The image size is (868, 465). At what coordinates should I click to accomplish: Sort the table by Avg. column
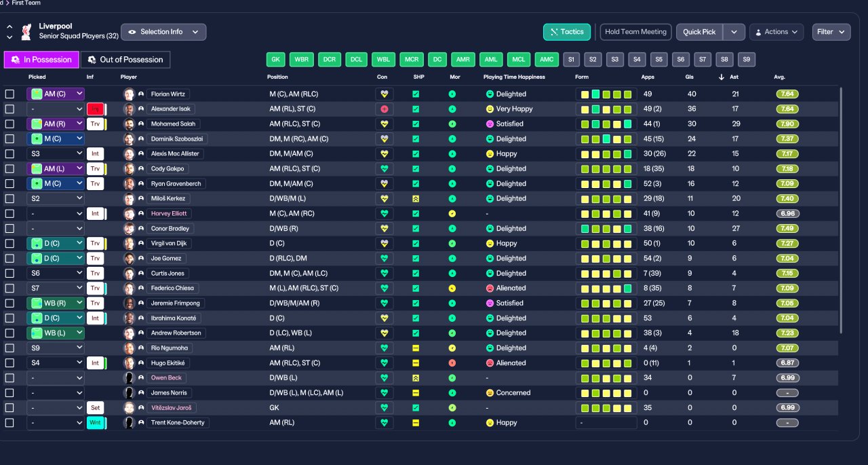(x=779, y=77)
